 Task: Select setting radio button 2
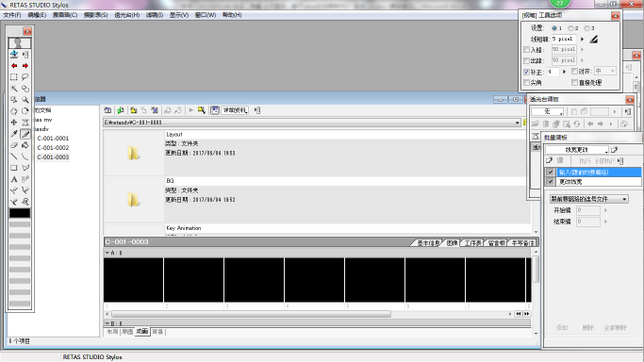(x=570, y=28)
